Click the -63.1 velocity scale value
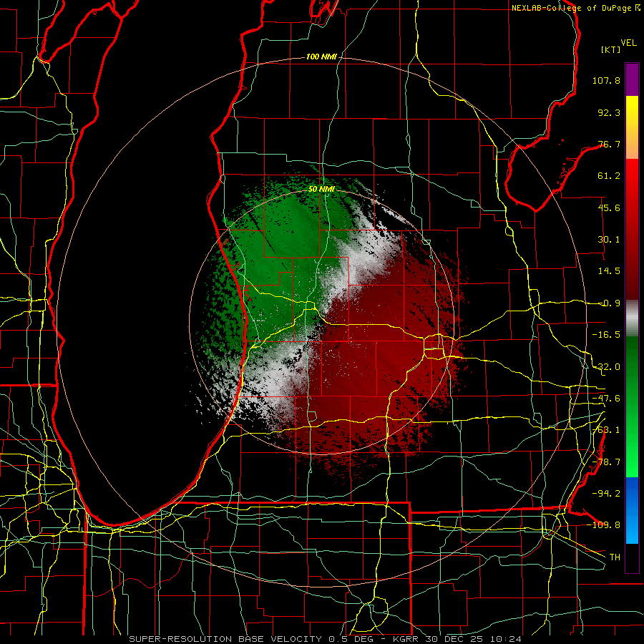644x644 pixels. 606,430
